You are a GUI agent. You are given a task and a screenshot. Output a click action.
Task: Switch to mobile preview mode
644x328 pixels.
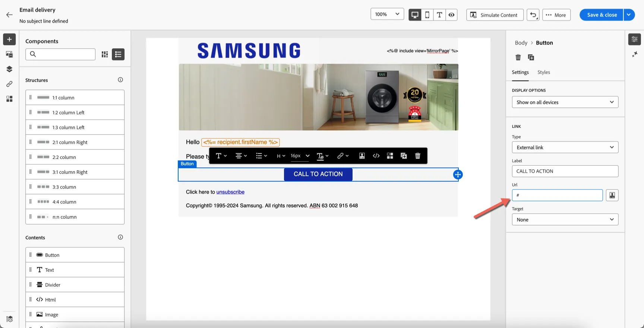pos(427,15)
